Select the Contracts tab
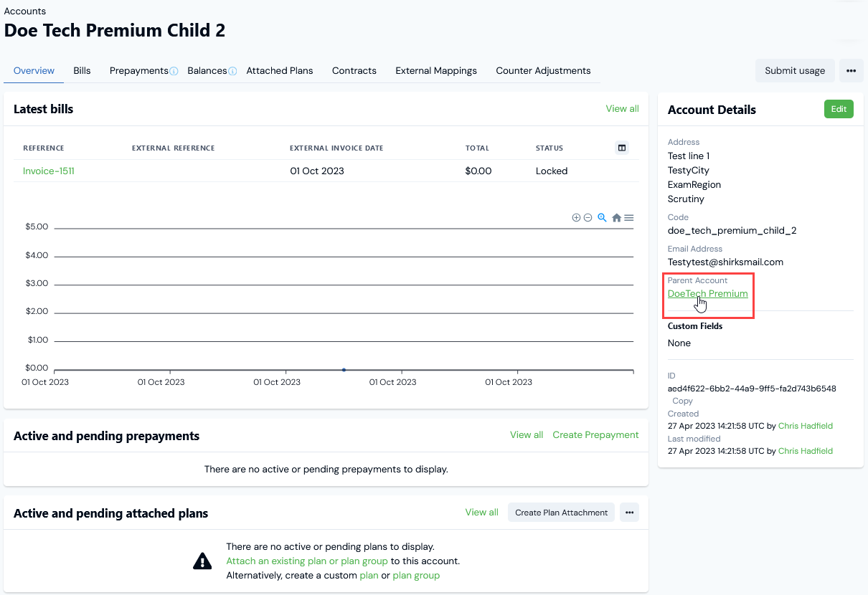The height and width of the screenshot is (595, 868). 354,70
